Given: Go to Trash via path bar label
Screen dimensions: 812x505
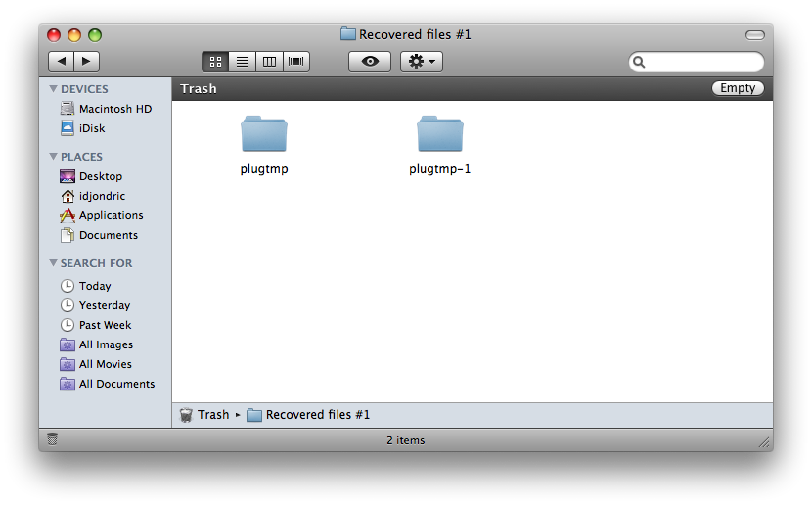Looking at the screenshot, I should coord(213,415).
